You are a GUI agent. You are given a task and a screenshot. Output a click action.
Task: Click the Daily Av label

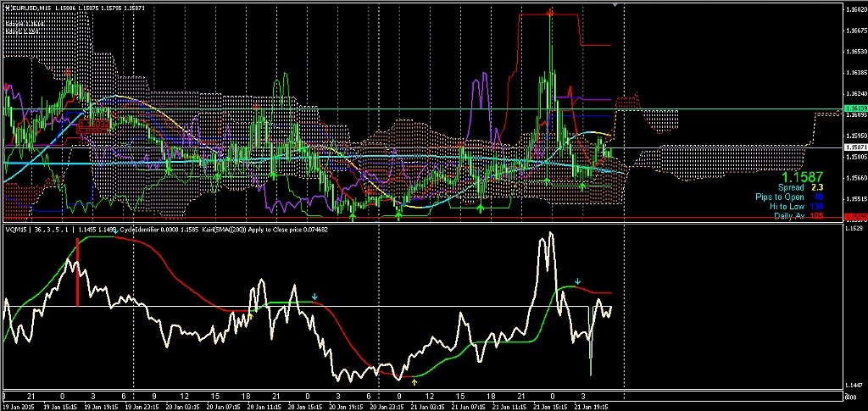(789, 214)
